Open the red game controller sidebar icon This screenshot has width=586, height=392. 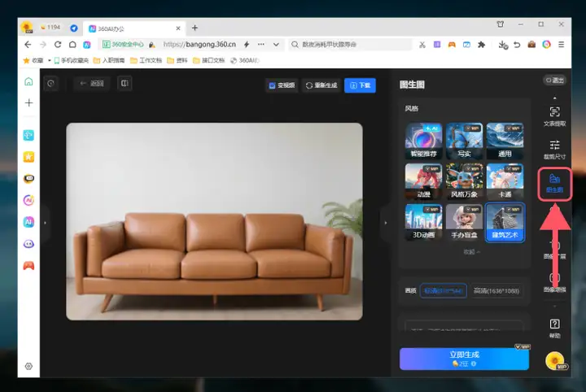[x=28, y=265]
